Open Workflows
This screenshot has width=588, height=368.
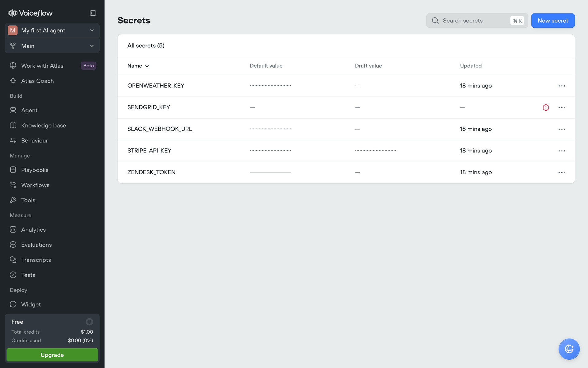[52, 185]
